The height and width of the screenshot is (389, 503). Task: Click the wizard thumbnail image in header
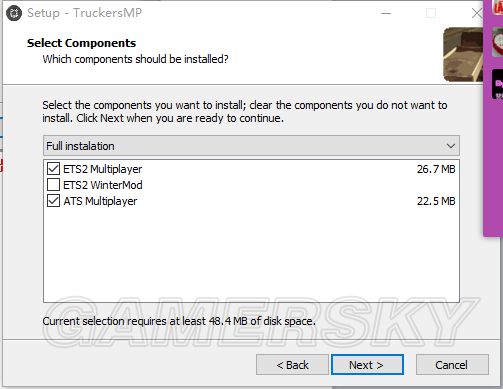click(x=463, y=55)
